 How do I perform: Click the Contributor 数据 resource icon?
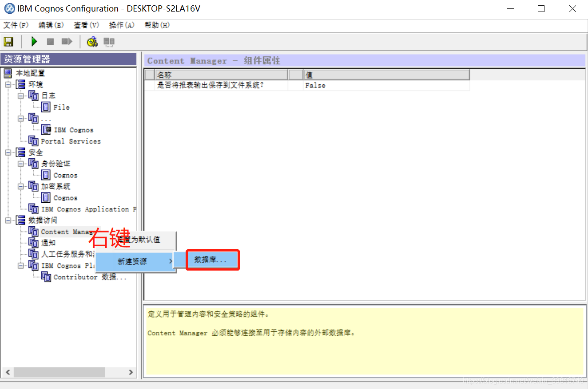point(46,277)
